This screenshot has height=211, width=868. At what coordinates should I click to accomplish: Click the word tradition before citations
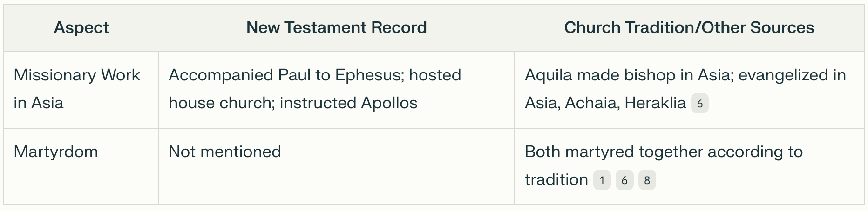[556, 180]
